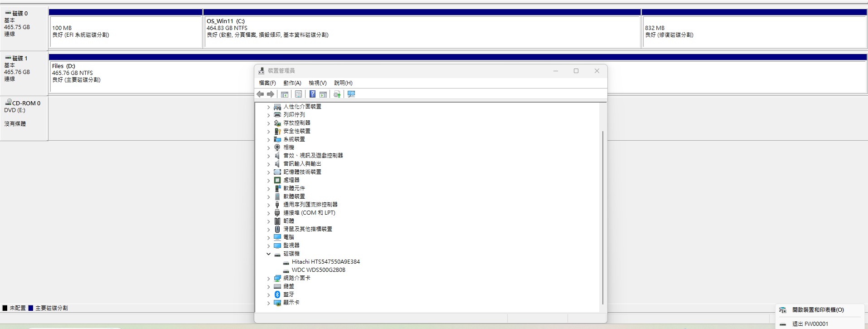This screenshot has width=868, height=329.
Task: Collapse the 磁碟機 disk drives node
Action: pyautogui.click(x=268, y=254)
